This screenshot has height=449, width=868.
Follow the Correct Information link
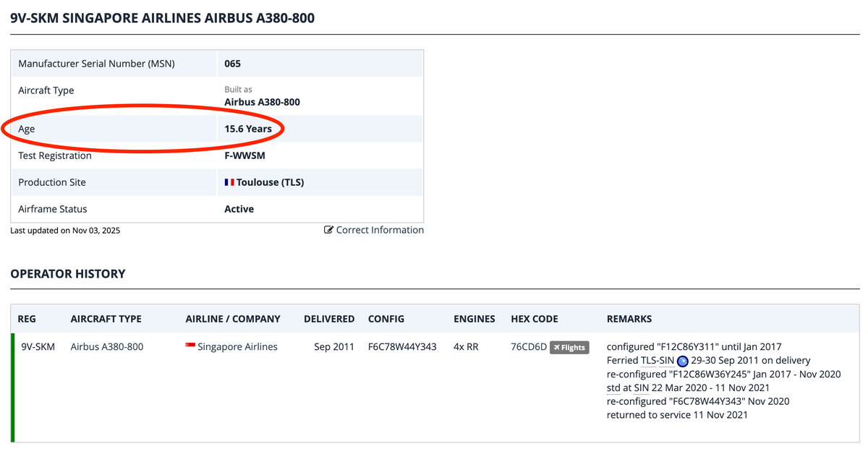pyautogui.click(x=379, y=229)
